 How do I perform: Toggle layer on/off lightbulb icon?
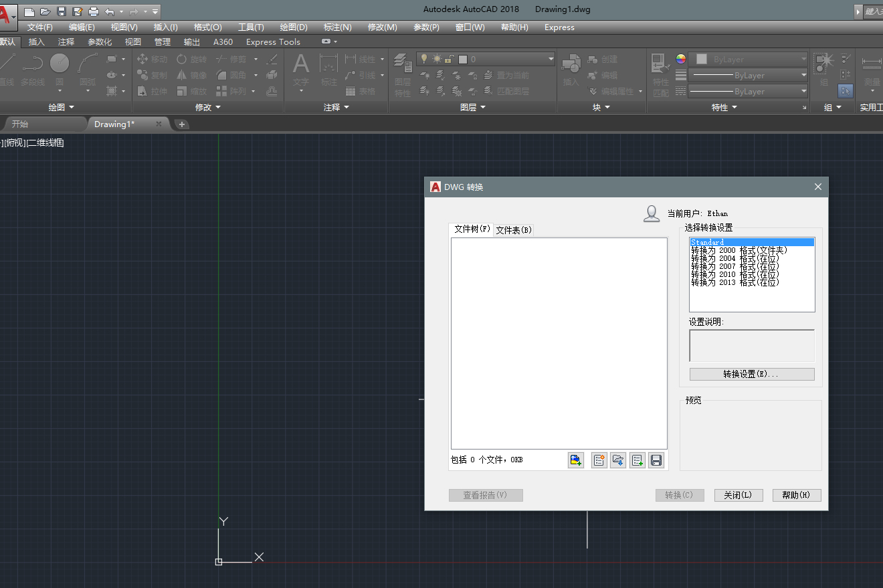[x=424, y=59]
